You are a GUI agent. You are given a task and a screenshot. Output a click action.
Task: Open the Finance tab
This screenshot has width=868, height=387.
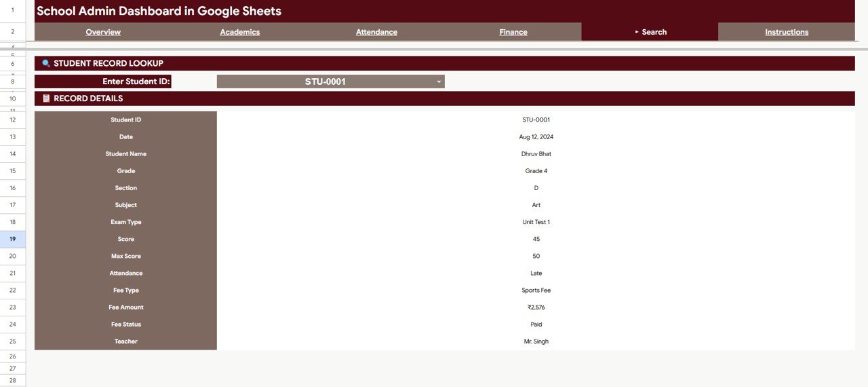pos(513,32)
